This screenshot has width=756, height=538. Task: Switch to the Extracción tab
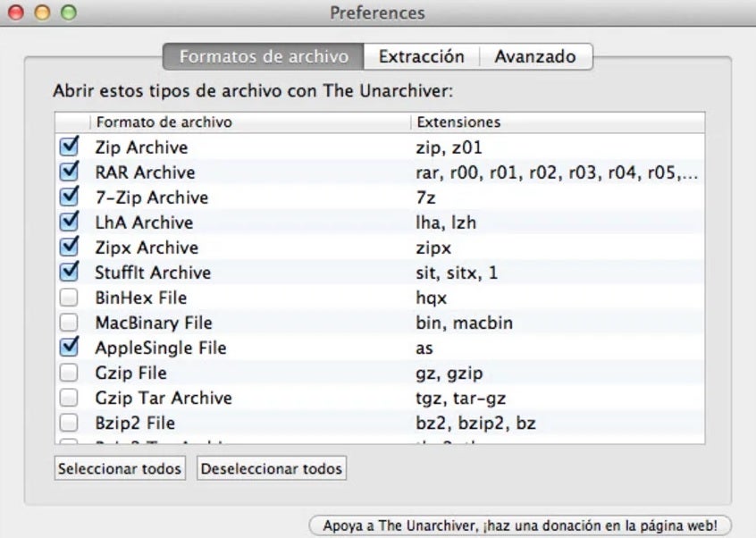coord(421,56)
